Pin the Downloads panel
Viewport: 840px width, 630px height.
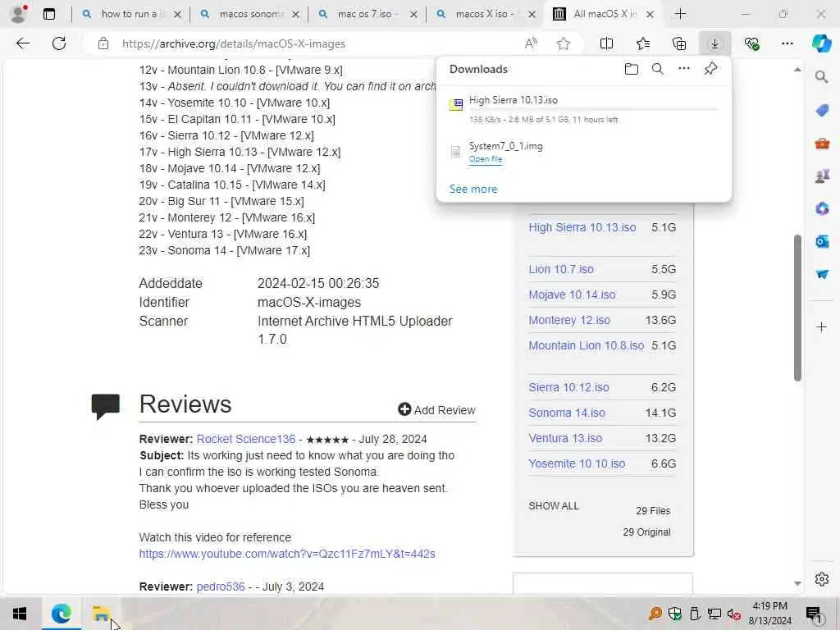[x=710, y=69]
